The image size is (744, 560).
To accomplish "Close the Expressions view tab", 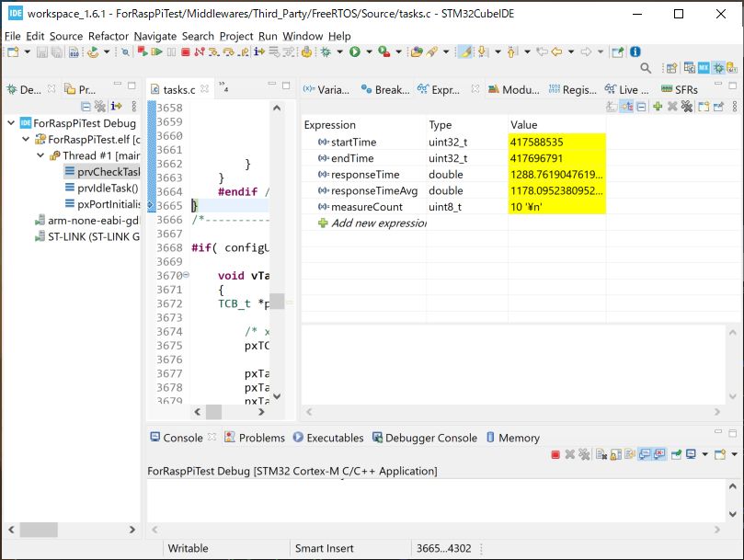I will tap(475, 89).
